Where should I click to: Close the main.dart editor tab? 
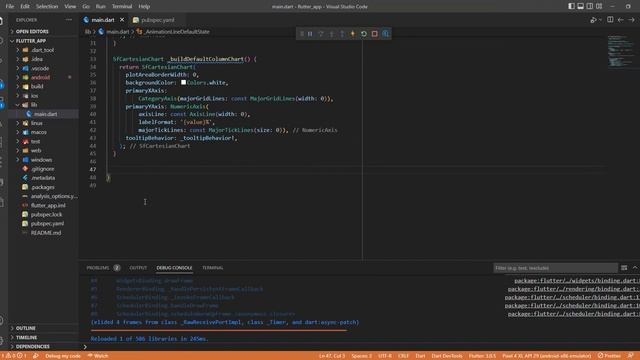(122, 20)
